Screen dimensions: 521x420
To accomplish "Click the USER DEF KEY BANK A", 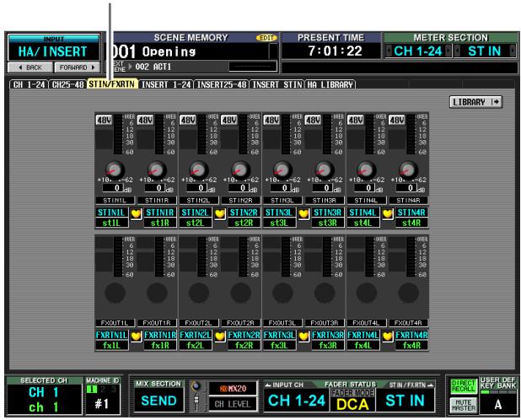I will click(497, 404).
